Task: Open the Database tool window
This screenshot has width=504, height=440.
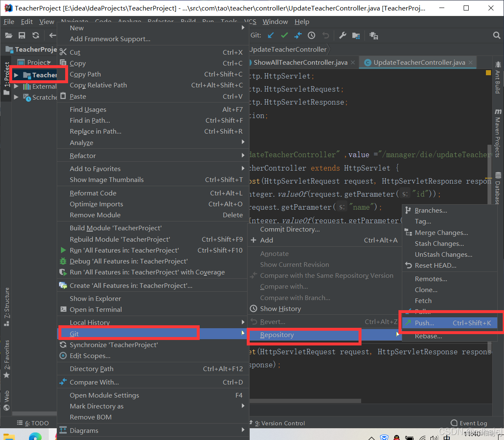Action: [498, 188]
